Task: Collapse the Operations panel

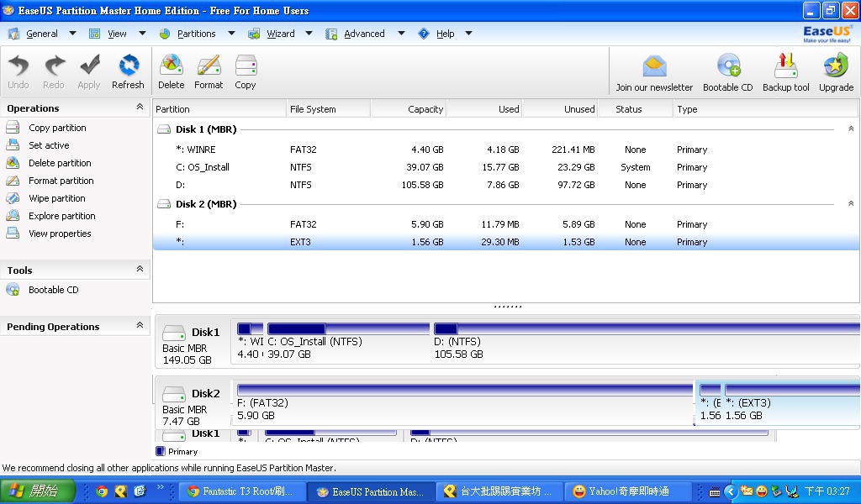Action: [140, 107]
